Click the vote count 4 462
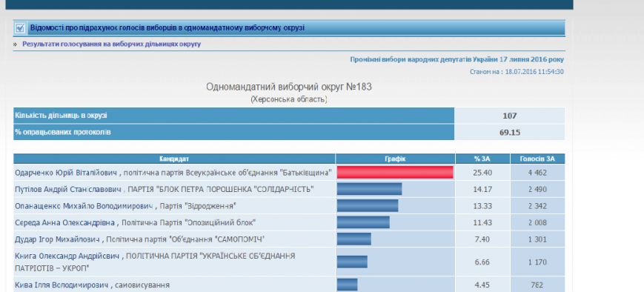Screen dimensions: 644x292 [x=537, y=173]
